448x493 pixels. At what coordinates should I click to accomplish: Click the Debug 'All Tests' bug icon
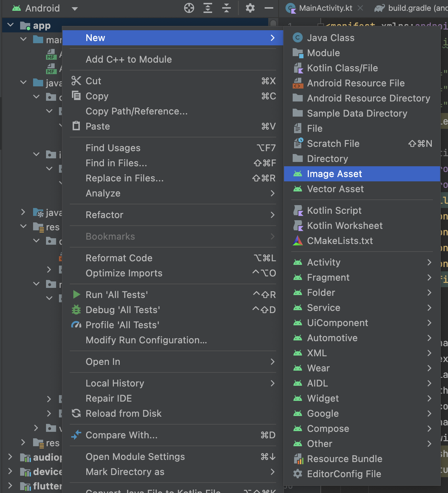point(76,309)
